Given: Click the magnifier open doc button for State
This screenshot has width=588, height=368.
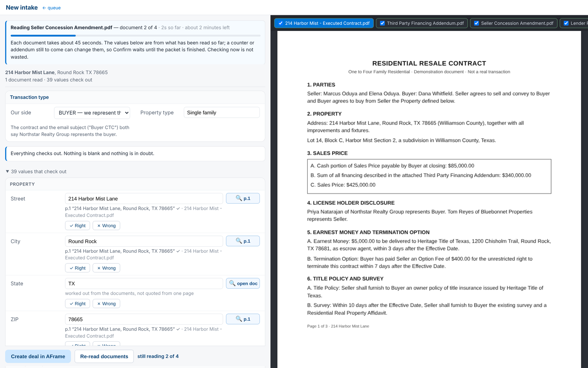Looking at the screenshot, I should pyautogui.click(x=243, y=283).
